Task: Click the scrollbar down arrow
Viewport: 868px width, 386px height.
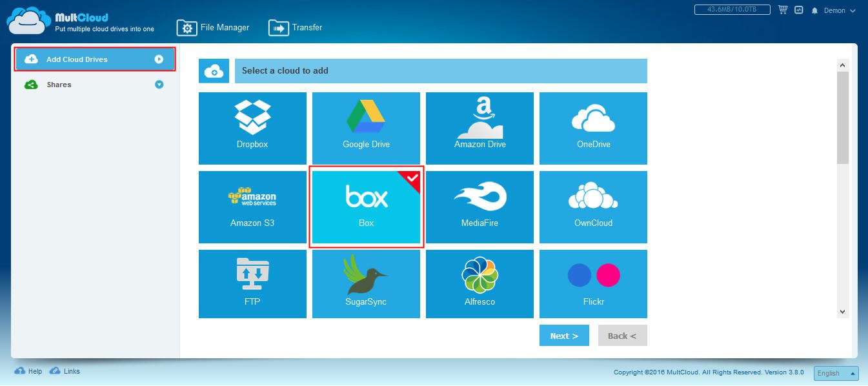Action: (843, 311)
